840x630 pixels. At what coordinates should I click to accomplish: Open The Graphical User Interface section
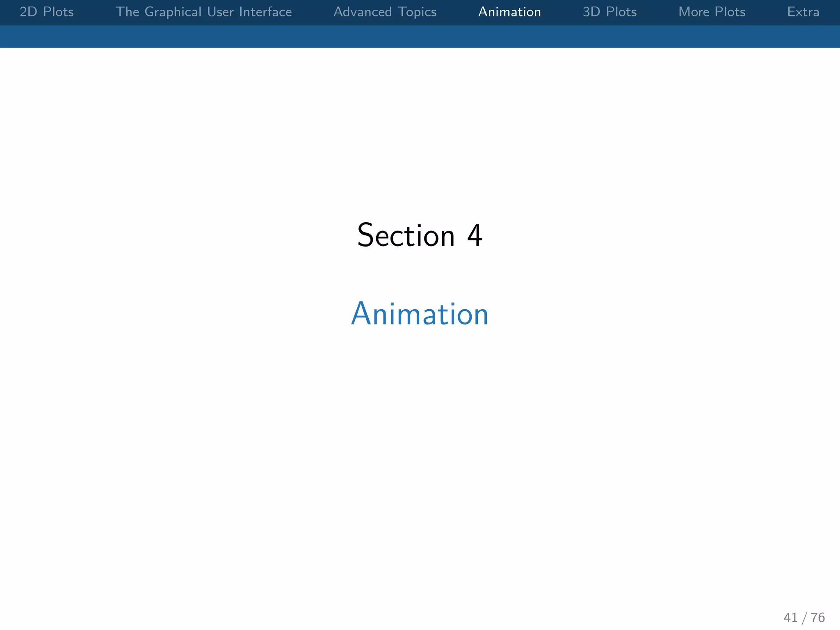click(x=204, y=12)
